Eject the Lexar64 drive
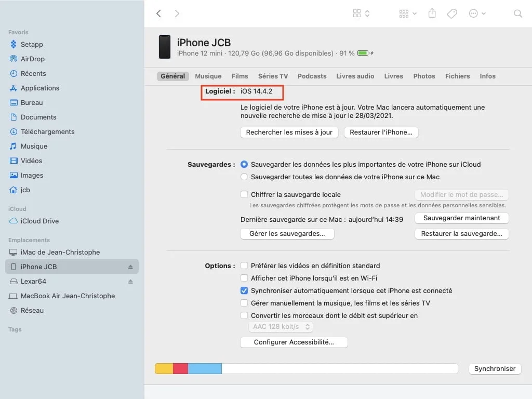 point(130,282)
